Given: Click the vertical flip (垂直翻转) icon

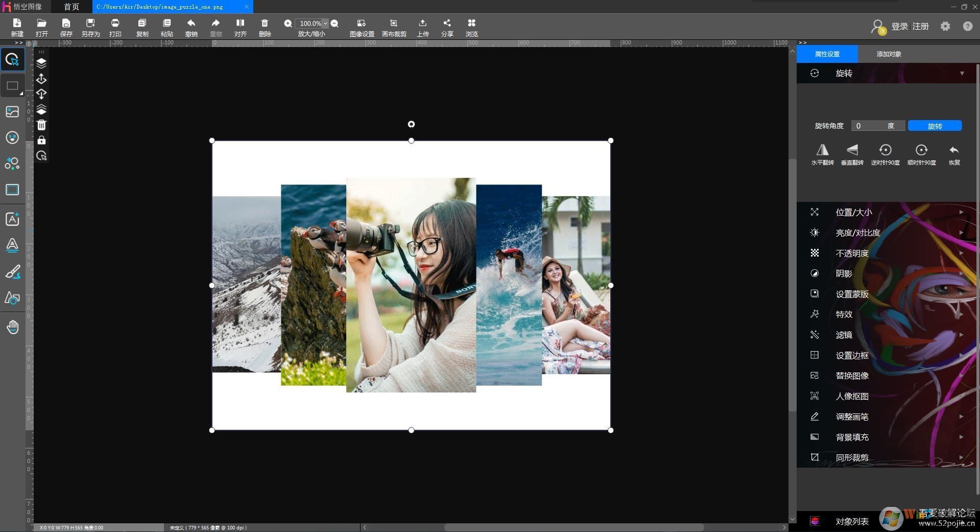Looking at the screenshot, I should coord(852,150).
